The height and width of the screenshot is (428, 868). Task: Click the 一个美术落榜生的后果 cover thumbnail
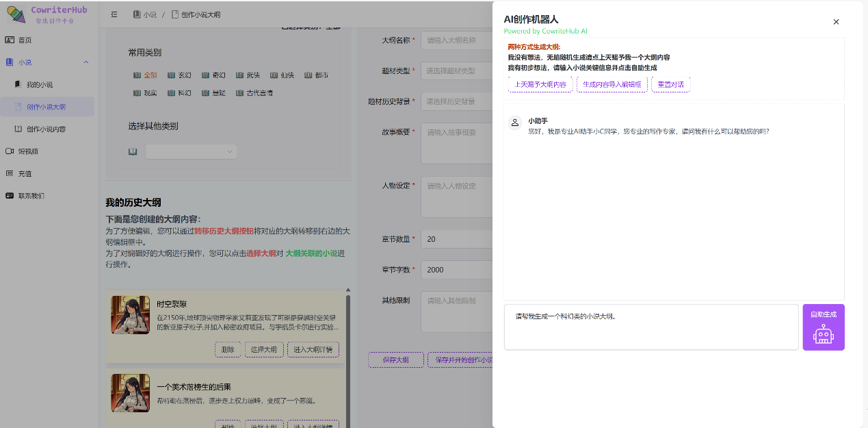(x=130, y=393)
